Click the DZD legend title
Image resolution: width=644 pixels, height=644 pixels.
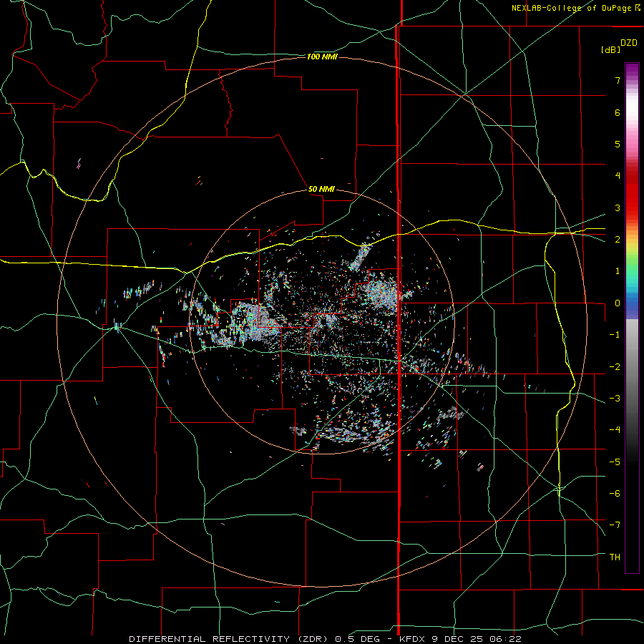(629, 43)
